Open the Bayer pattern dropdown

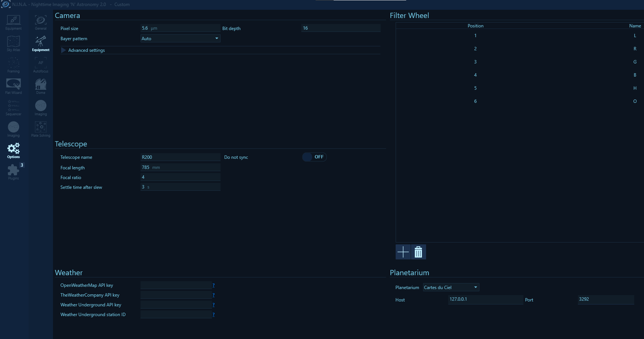[180, 39]
